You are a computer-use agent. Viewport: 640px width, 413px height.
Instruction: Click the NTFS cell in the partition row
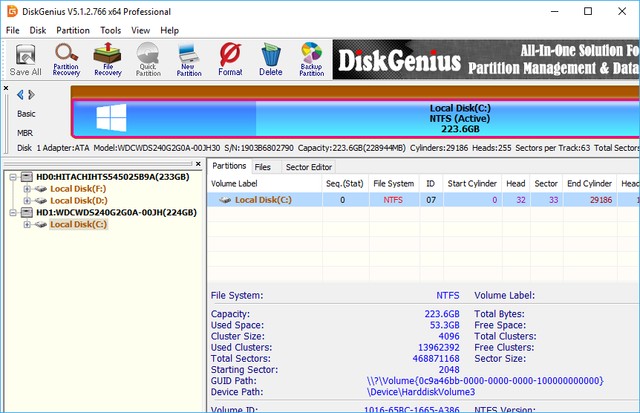393,200
